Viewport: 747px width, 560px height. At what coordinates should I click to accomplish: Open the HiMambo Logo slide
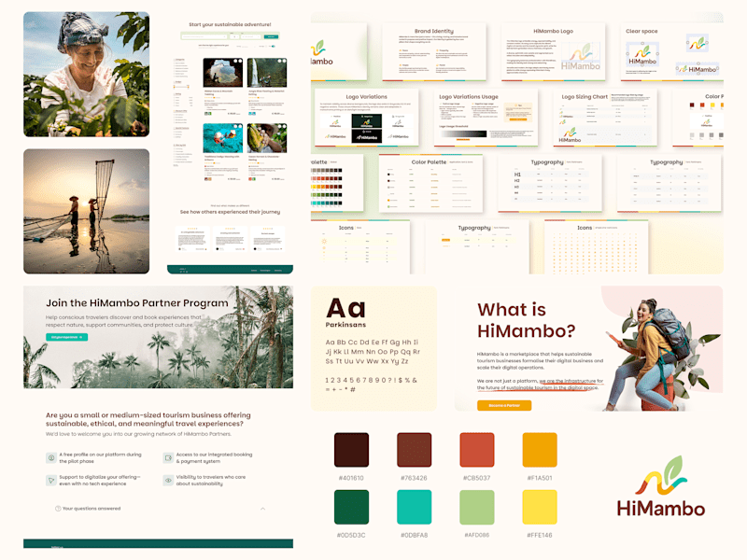point(553,51)
